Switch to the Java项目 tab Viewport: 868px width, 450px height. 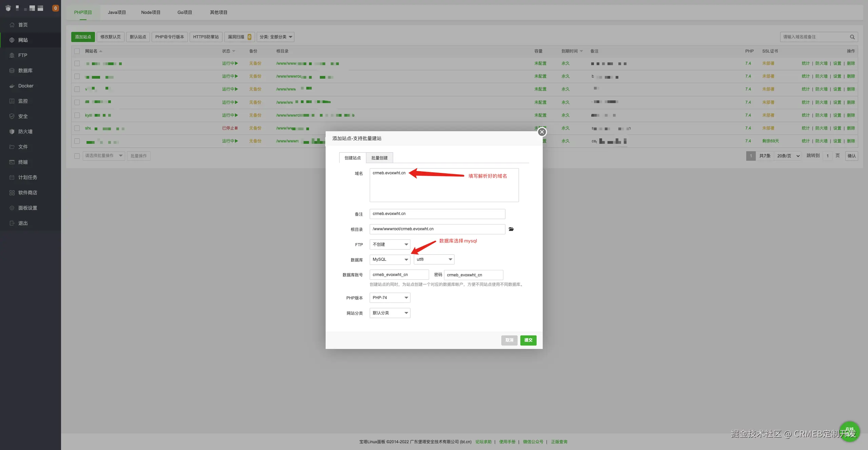[117, 13]
